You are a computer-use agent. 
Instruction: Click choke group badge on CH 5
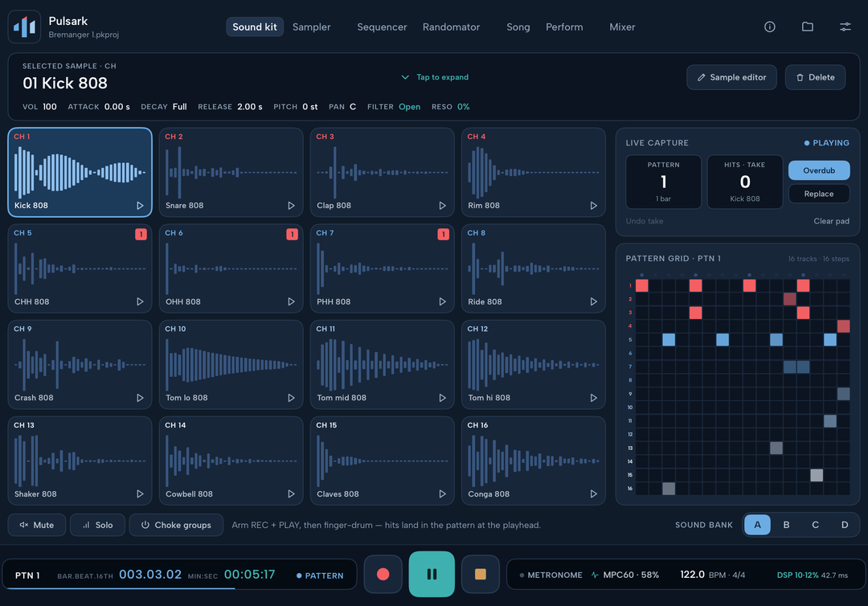click(141, 234)
